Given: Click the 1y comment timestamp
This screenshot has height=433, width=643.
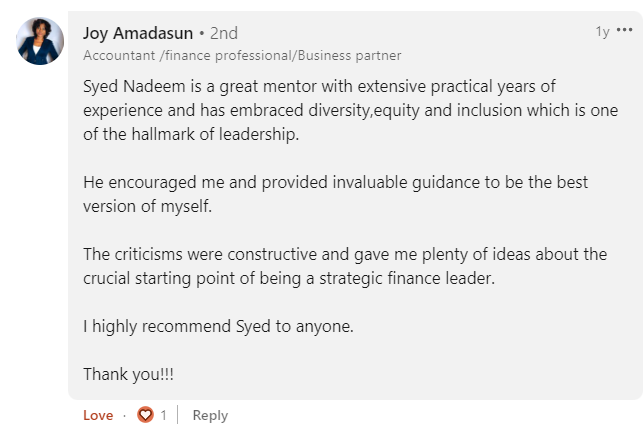Looking at the screenshot, I should 602,32.
